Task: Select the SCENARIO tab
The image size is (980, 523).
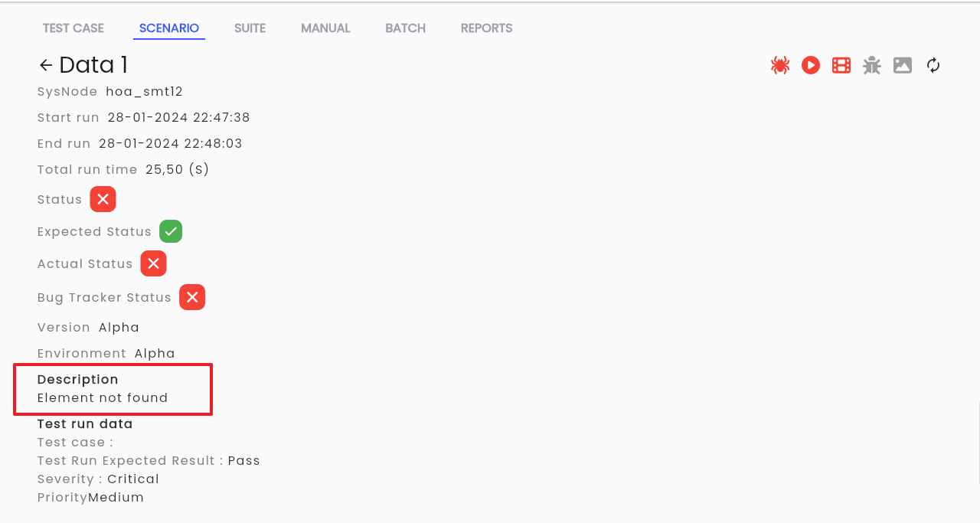Action: point(169,28)
